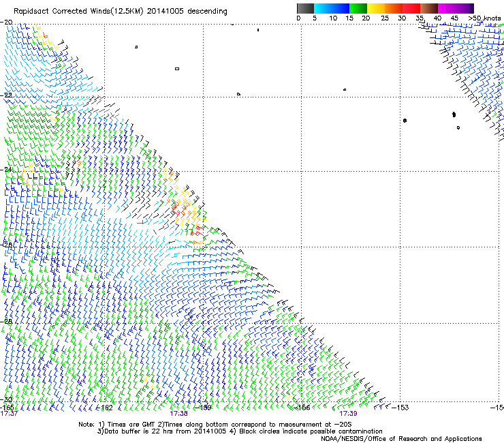Pick the green 15-20 knots legend segment
Viewport: 504px width, 443px height.
tap(358, 8)
